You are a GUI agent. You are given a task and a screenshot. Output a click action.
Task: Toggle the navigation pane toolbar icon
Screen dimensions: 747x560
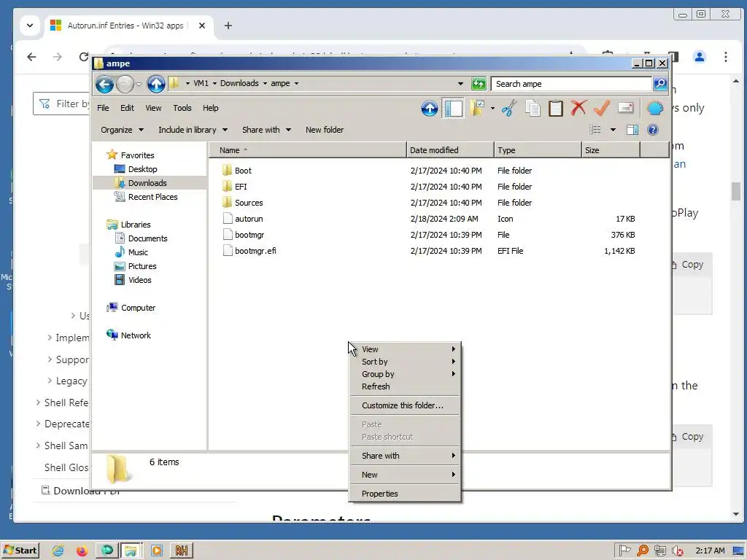(452, 108)
